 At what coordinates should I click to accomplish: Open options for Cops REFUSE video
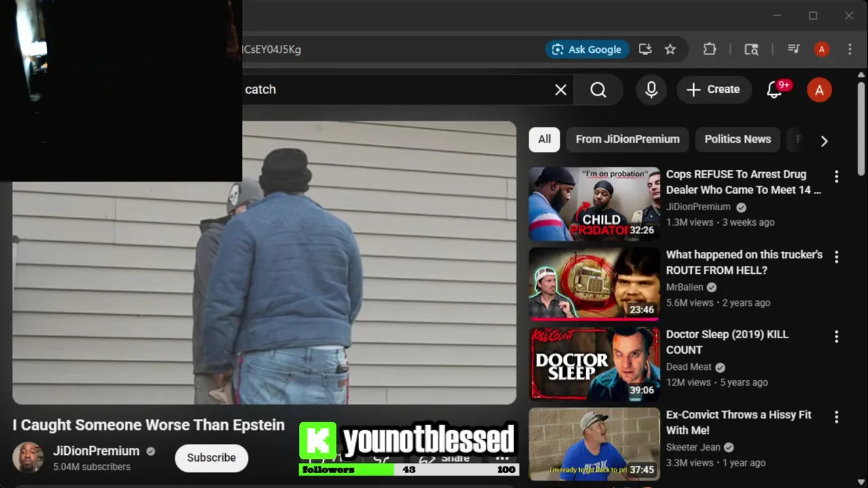[836, 177]
